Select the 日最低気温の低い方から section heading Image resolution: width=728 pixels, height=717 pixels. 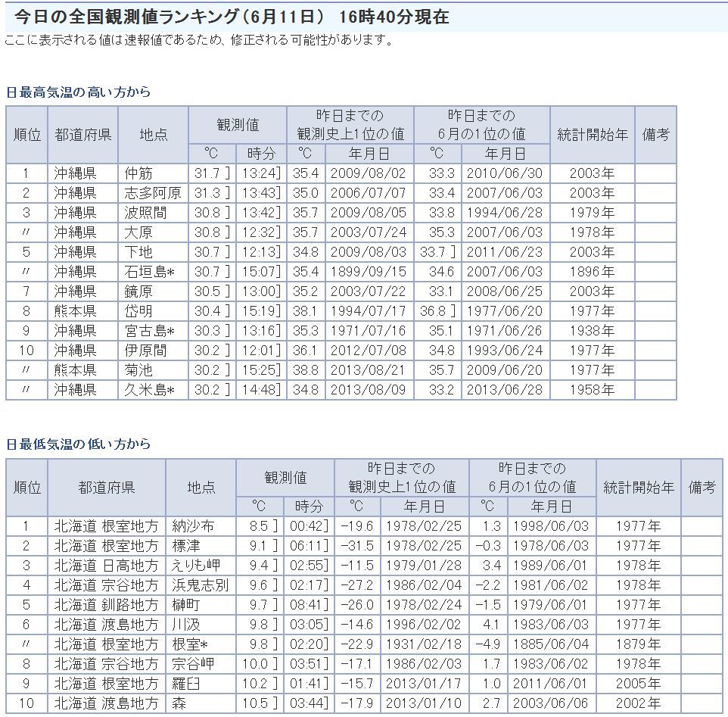click(79, 444)
